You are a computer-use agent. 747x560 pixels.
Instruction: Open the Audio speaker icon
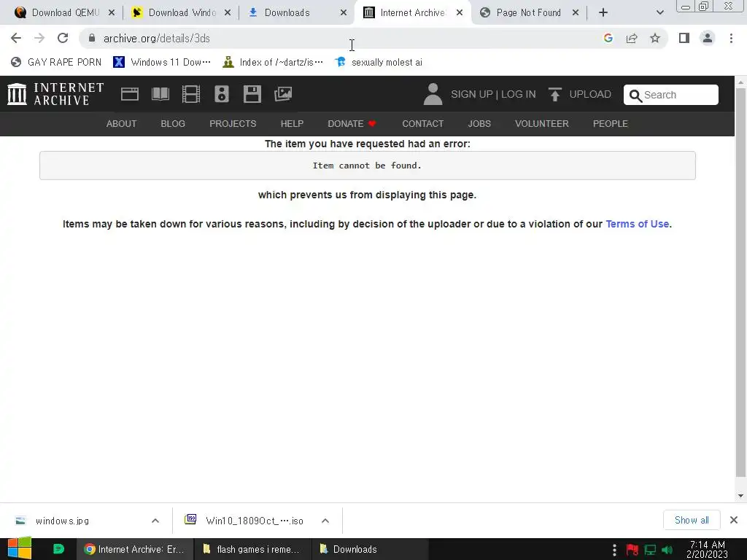(222, 94)
